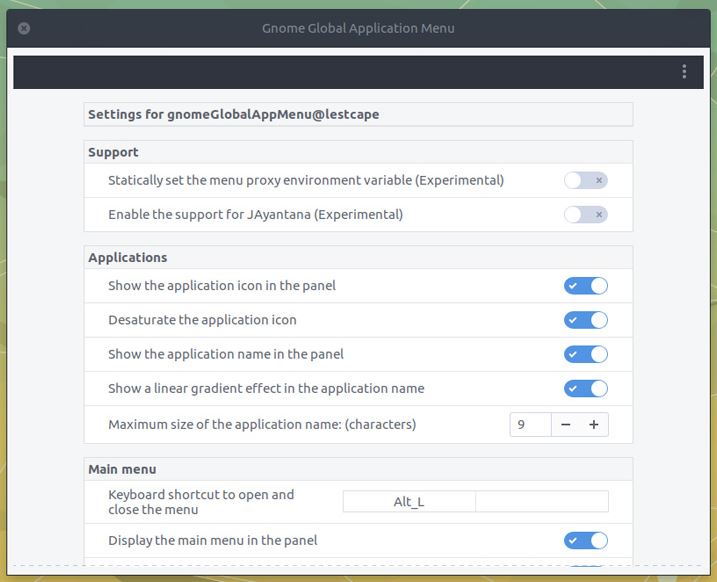
Task: Decrease maximum application name size with minus
Action: [566, 425]
